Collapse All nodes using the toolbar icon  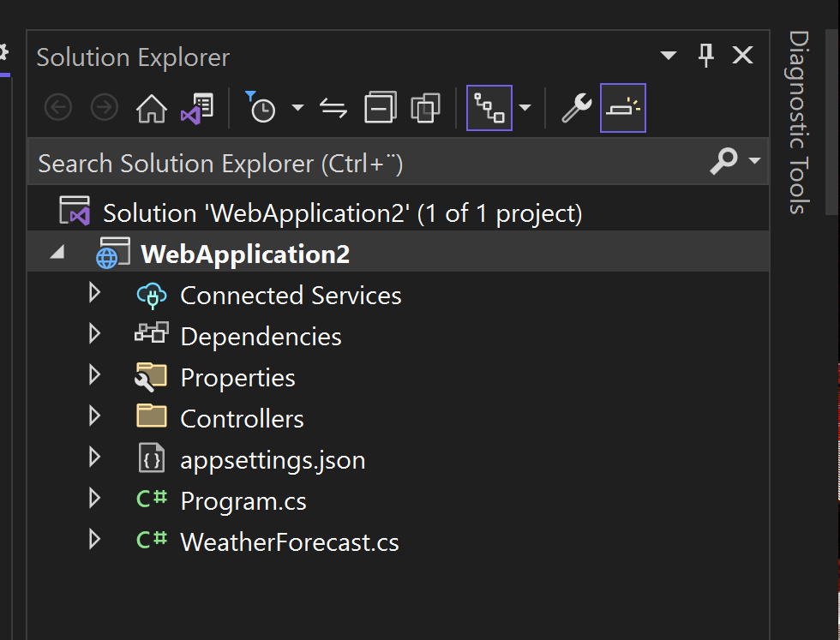tap(381, 108)
